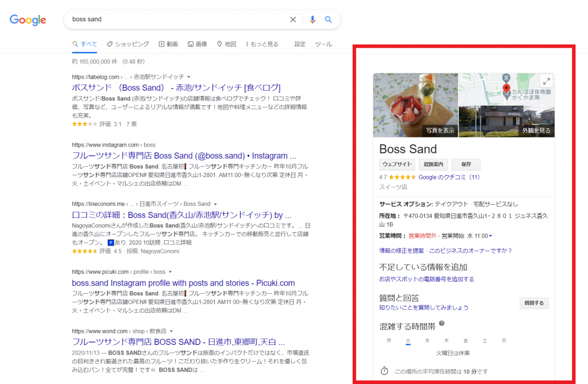Expand the arrow next to picuki.com URL
This screenshot has width=588, height=384.
pyautogui.click(x=170, y=272)
